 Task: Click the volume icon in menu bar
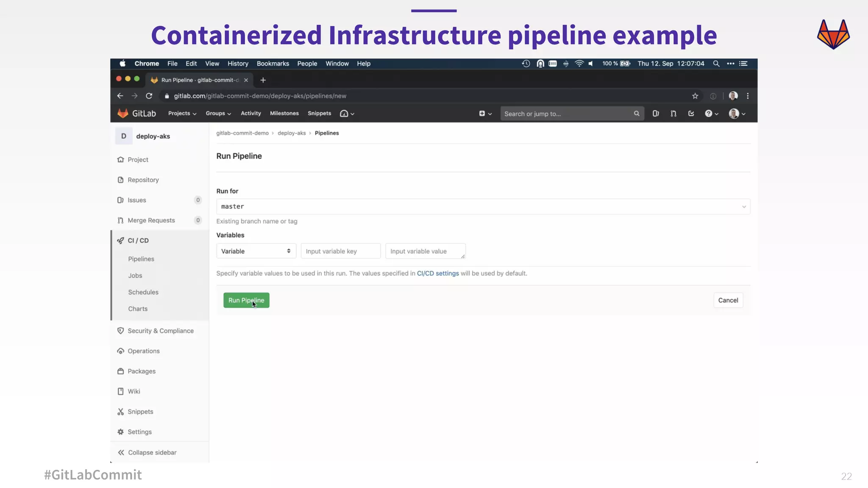click(591, 64)
